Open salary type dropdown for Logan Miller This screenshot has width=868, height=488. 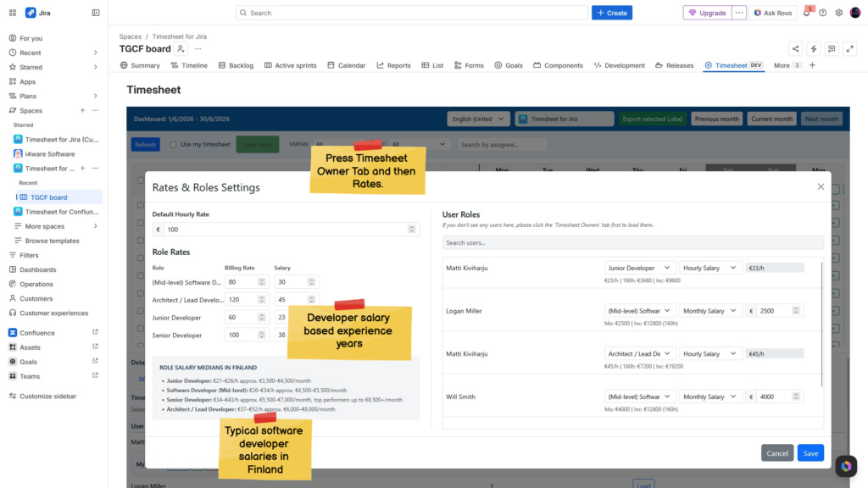pos(709,311)
